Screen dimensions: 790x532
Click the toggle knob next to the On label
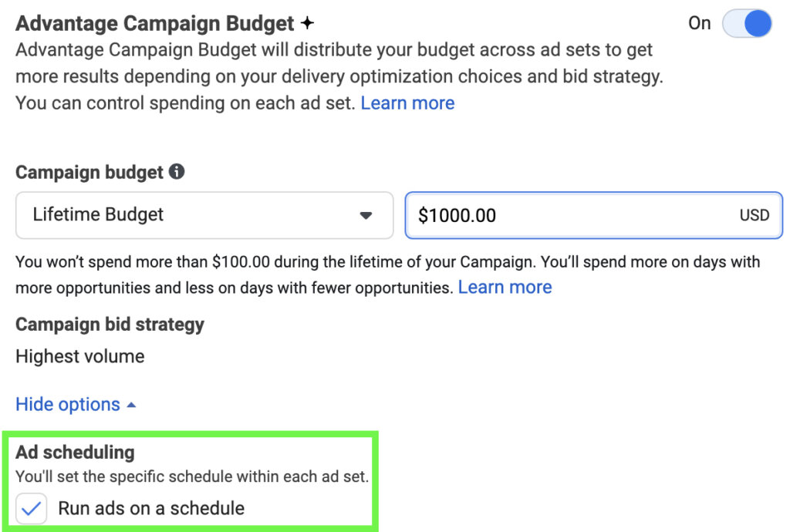click(757, 23)
